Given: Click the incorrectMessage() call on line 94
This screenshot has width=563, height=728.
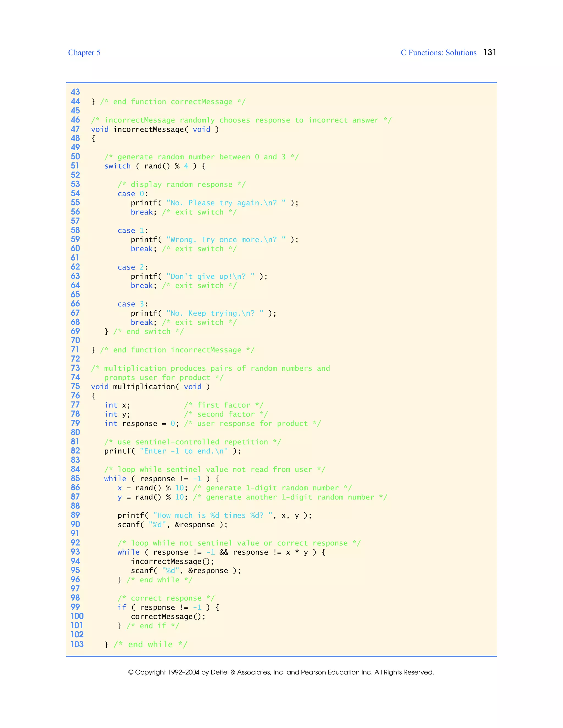Looking at the screenshot, I should [172, 562].
